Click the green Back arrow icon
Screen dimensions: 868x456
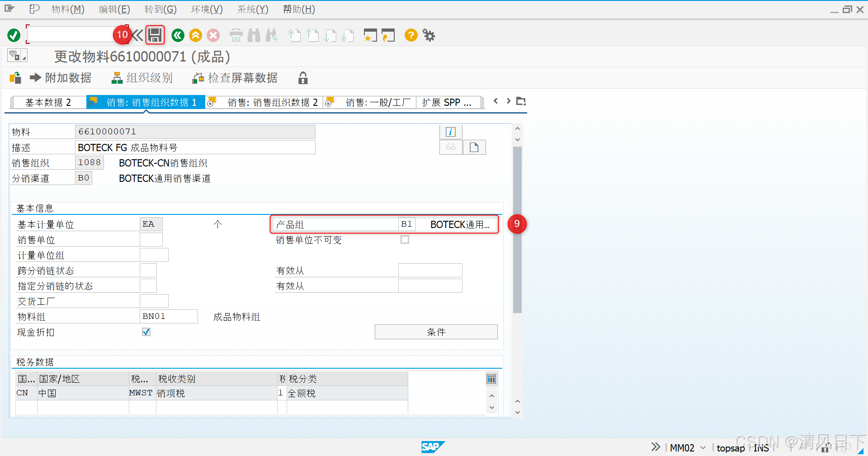click(x=178, y=35)
